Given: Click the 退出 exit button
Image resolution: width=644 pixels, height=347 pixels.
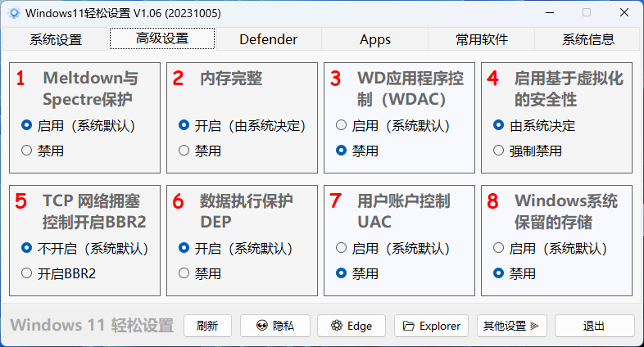Looking at the screenshot, I should [594, 326].
